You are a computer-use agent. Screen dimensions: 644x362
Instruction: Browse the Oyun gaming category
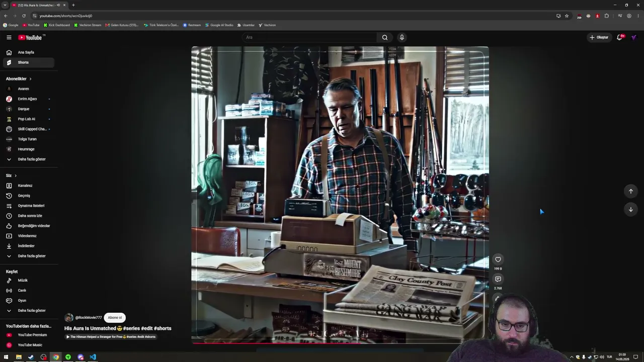click(x=28, y=300)
